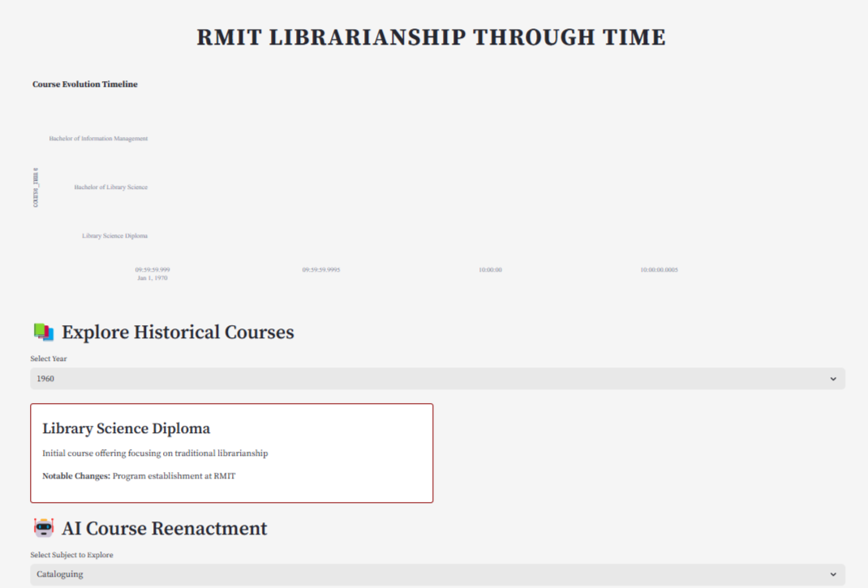The height and width of the screenshot is (588, 868).
Task: Click the 'AI Course Reenactment' heading
Action: point(164,528)
